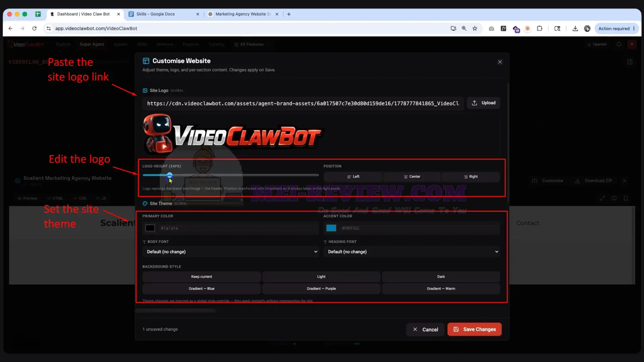Click the browser address bar URL
The height and width of the screenshot is (362, 644).
click(96, 29)
